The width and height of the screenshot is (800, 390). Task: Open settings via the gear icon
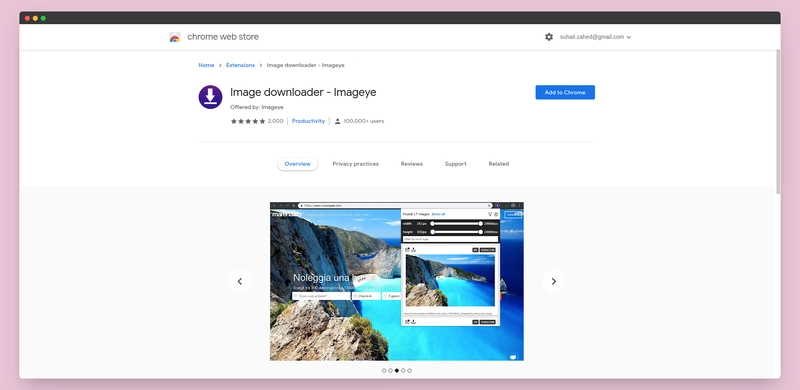[549, 37]
